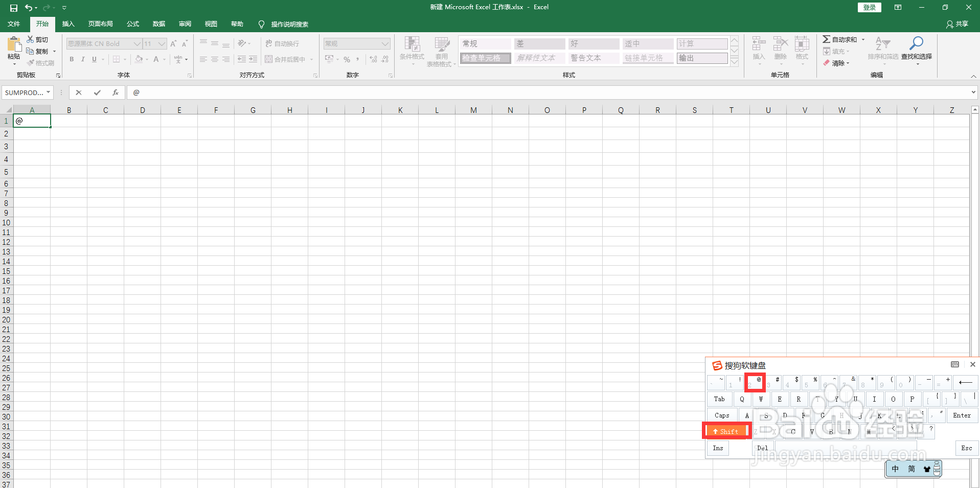Image resolution: width=980 pixels, height=488 pixels.
Task: Click the Percent Style icon
Action: click(x=347, y=59)
